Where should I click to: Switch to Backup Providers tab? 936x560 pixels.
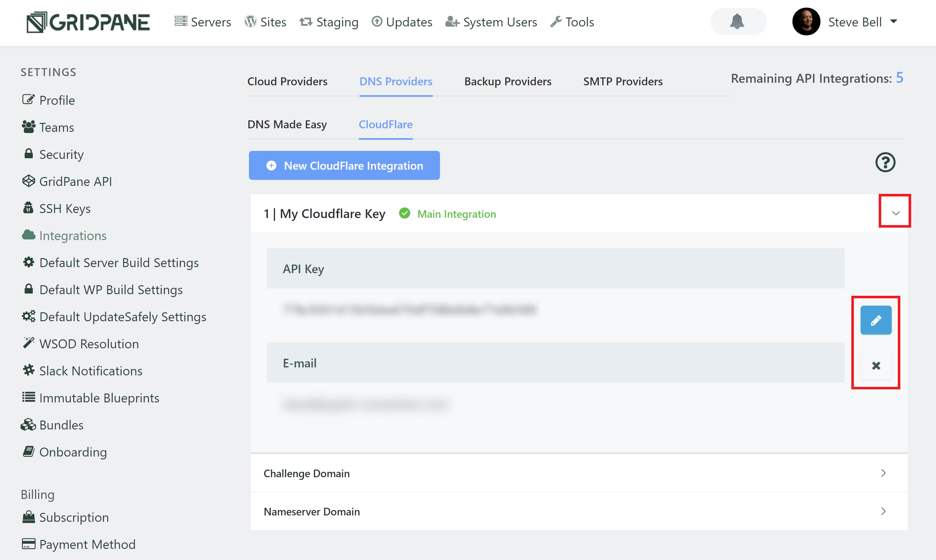[508, 81]
